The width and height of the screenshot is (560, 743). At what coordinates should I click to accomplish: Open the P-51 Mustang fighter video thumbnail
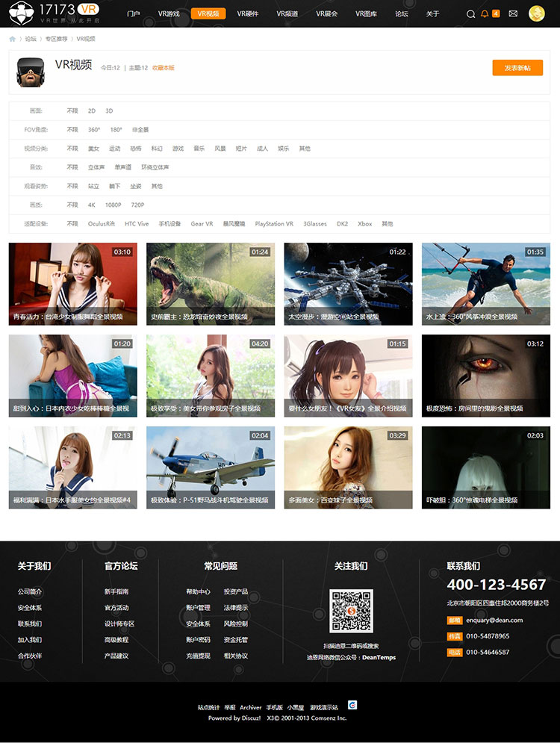(211, 467)
